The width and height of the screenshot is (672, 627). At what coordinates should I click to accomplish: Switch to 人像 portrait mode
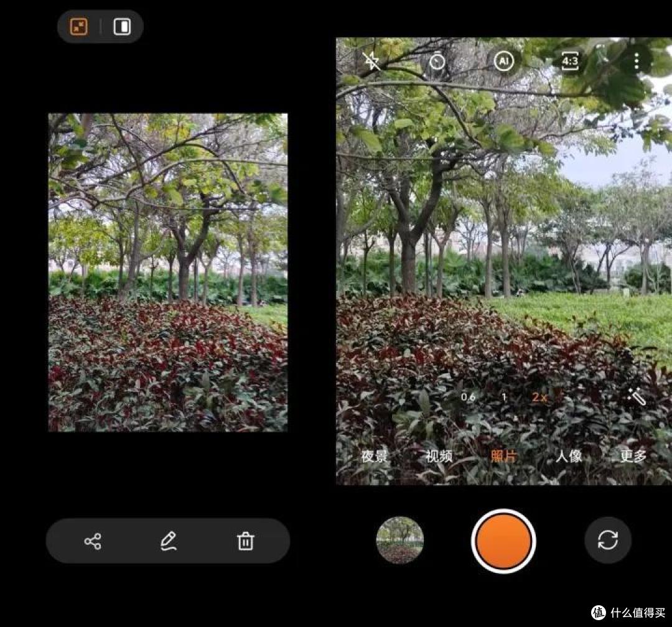coord(569,456)
